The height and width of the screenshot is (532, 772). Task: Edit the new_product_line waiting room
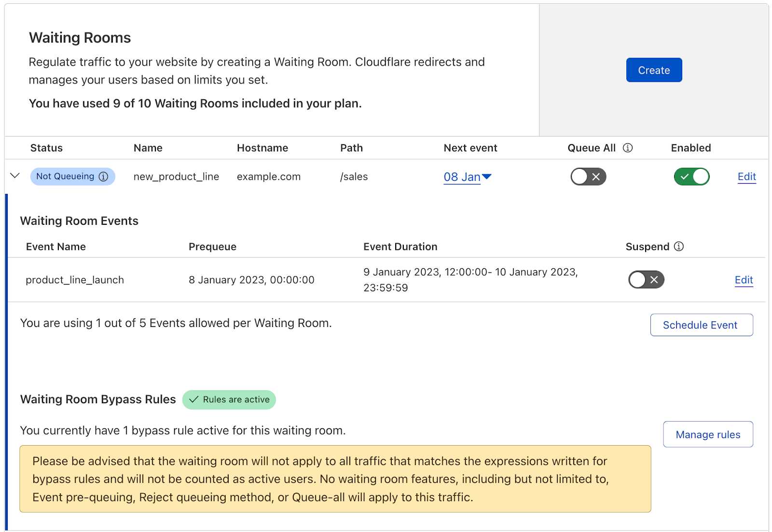746,177
